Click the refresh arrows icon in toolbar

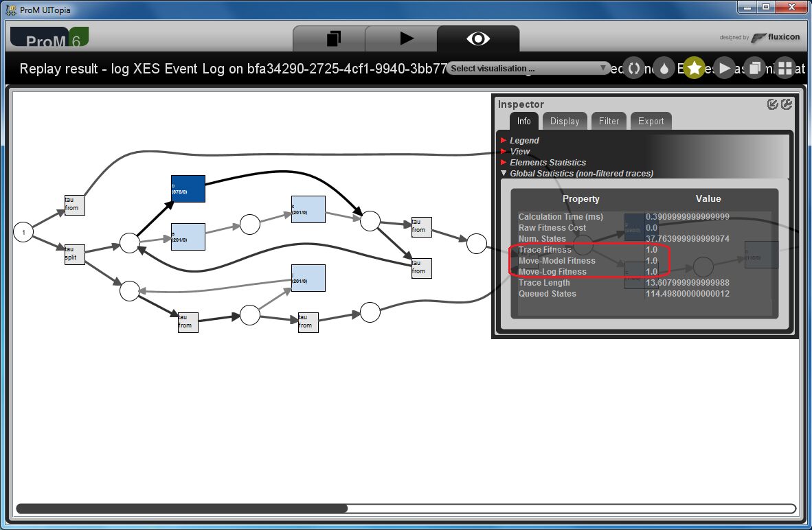[634, 69]
